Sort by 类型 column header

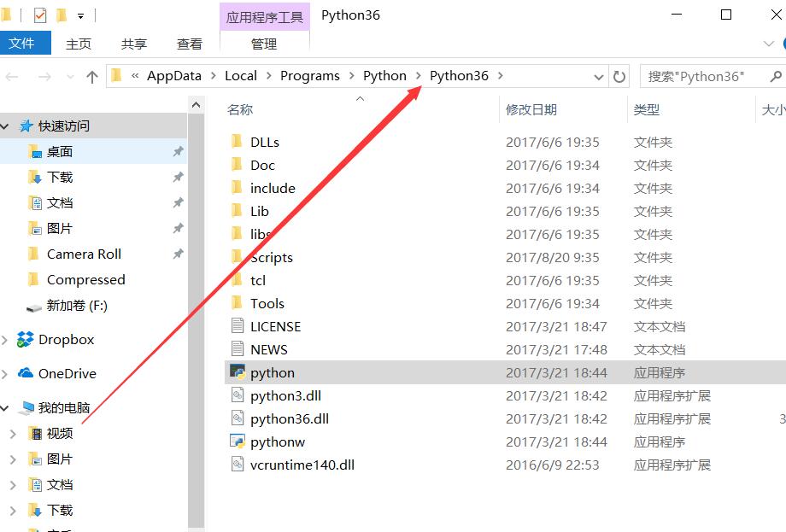(x=691, y=109)
